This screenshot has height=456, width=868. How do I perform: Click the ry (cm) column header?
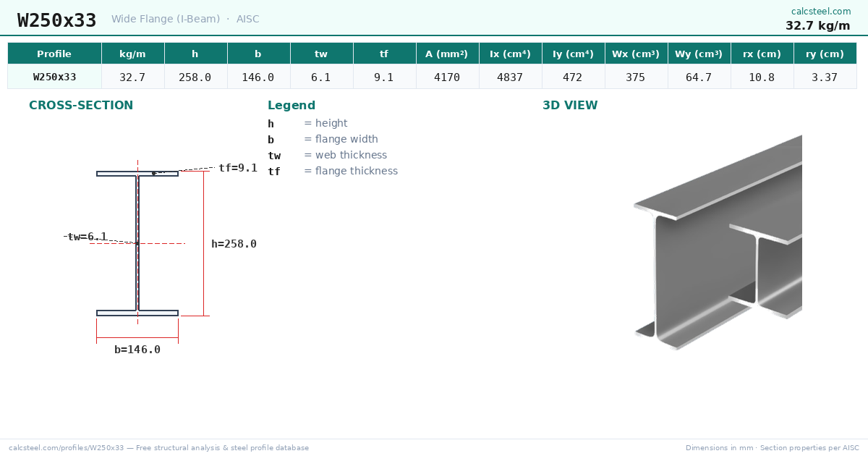(x=825, y=54)
